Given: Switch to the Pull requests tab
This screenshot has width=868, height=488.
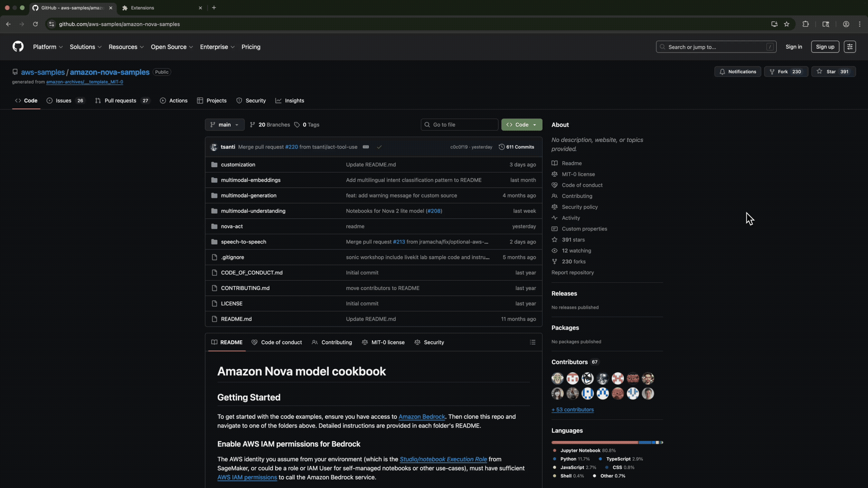Looking at the screenshot, I should tap(120, 101).
